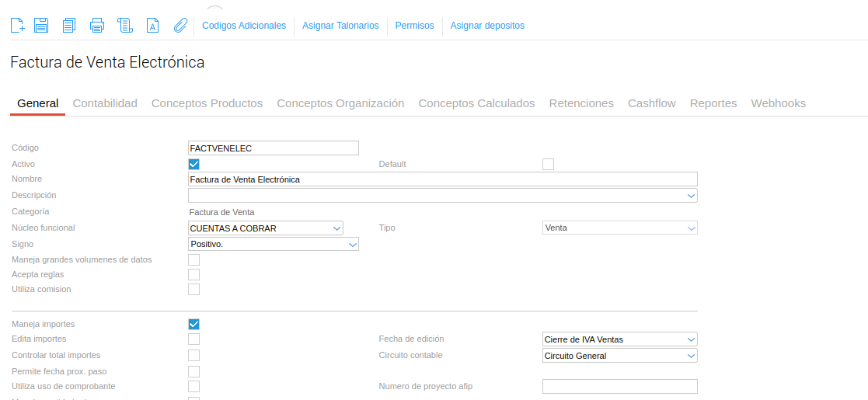868x400 pixels.
Task: Click the Factura de Venta Electrónica page title
Action: [107, 62]
